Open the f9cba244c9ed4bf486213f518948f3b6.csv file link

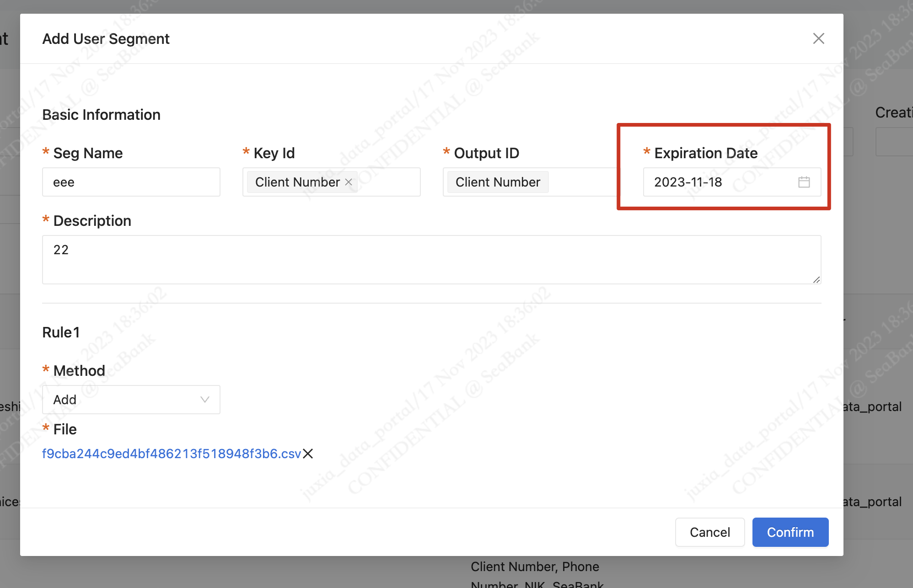point(172,454)
